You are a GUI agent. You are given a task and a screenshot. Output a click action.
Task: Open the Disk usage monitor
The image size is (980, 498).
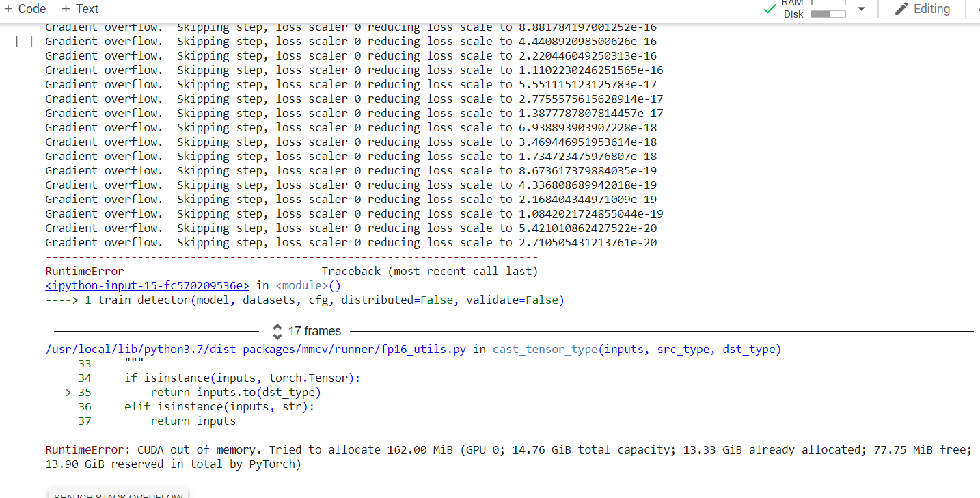point(827,13)
